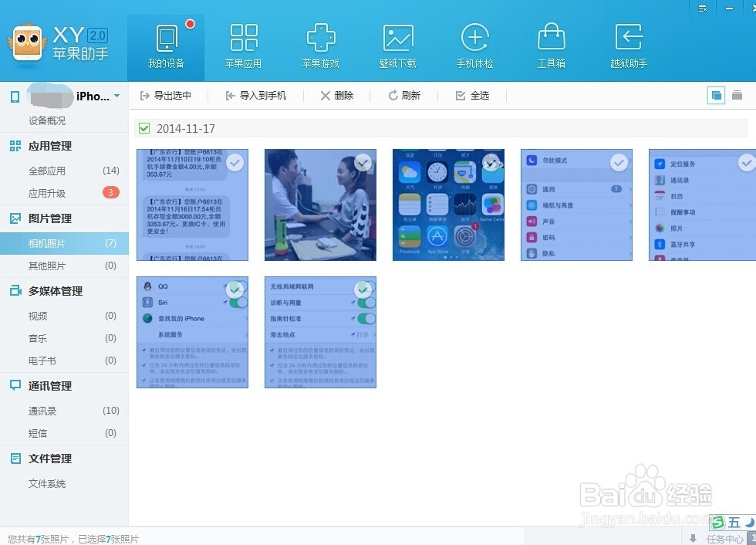Click the 多媒体管理 section icon
The width and height of the screenshot is (756, 545).
(x=15, y=291)
